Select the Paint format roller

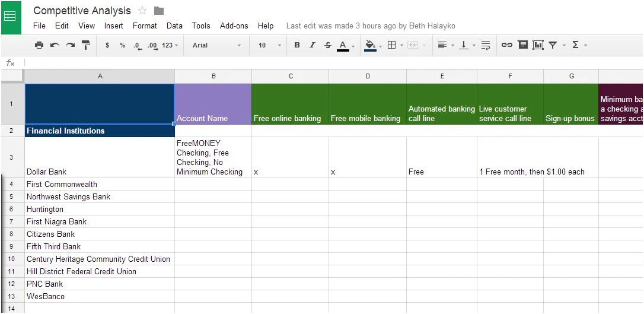[86, 45]
